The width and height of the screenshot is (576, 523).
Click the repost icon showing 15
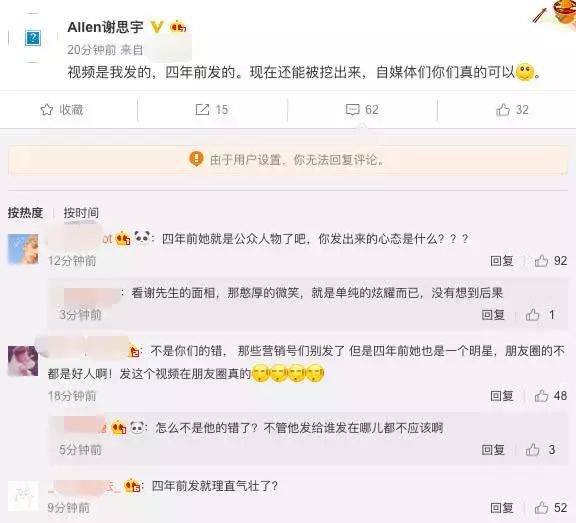coord(202,109)
